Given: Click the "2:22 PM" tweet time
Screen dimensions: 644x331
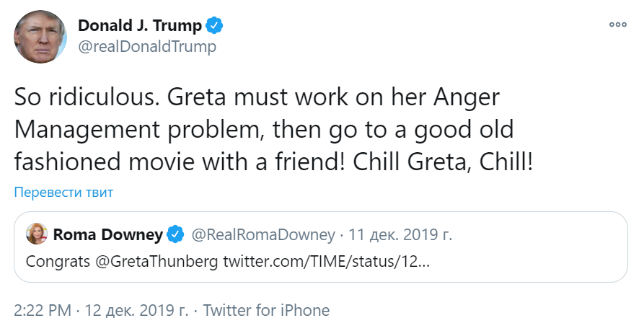Looking at the screenshot, I should 43,311.
